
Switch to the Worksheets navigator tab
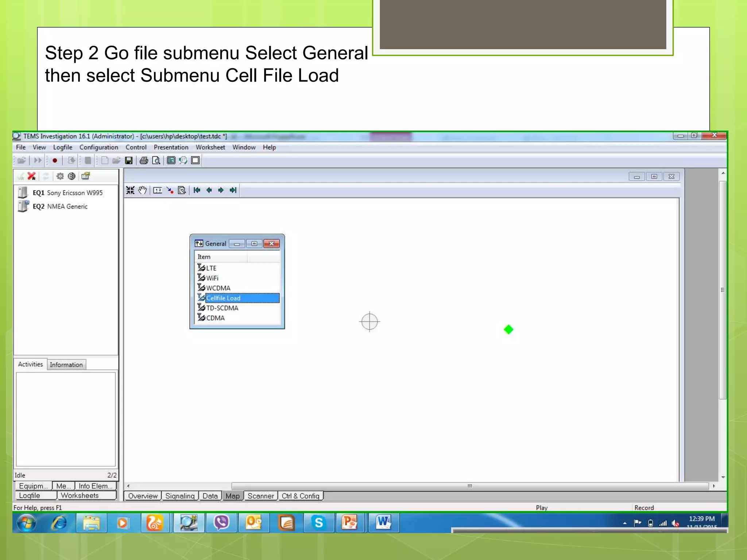(87, 495)
